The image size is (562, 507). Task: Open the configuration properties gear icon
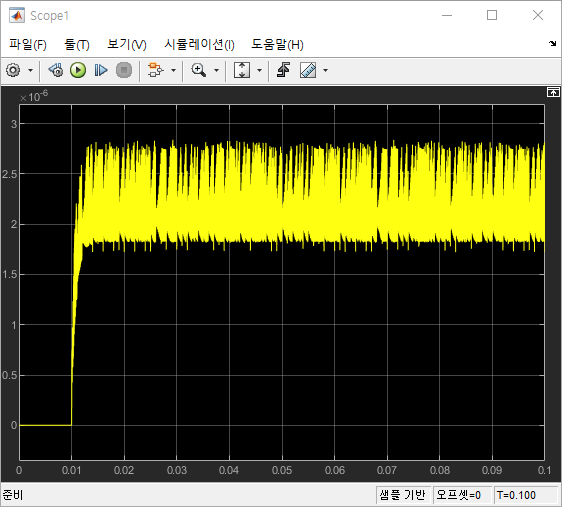[x=14, y=70]
